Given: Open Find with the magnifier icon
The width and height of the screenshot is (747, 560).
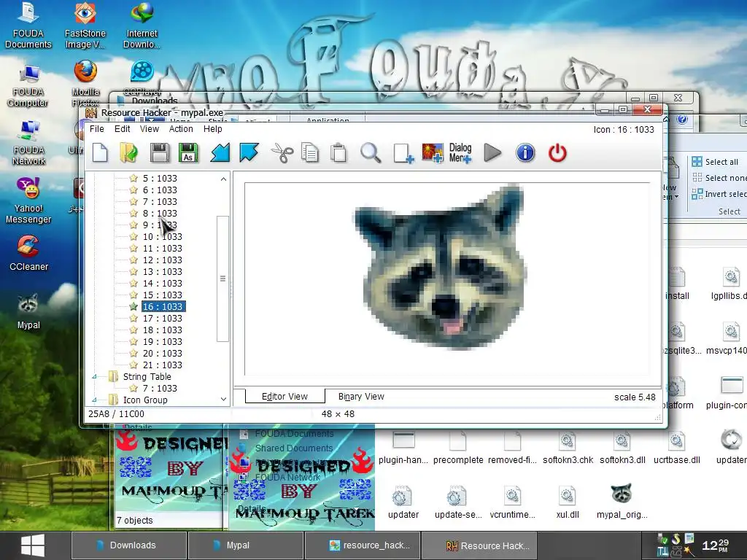Looking at the screenshot, I should [370, 153].
